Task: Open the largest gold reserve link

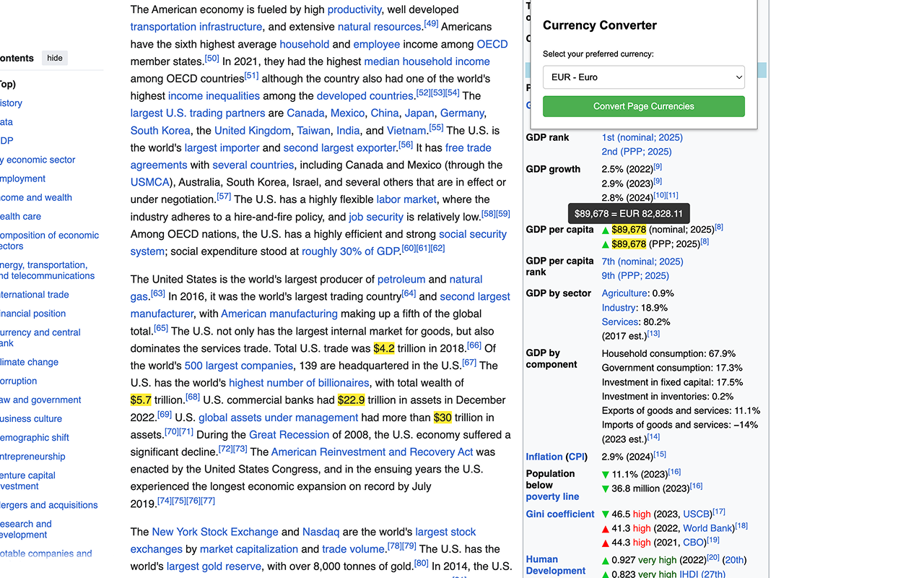Action: [214, 566]
